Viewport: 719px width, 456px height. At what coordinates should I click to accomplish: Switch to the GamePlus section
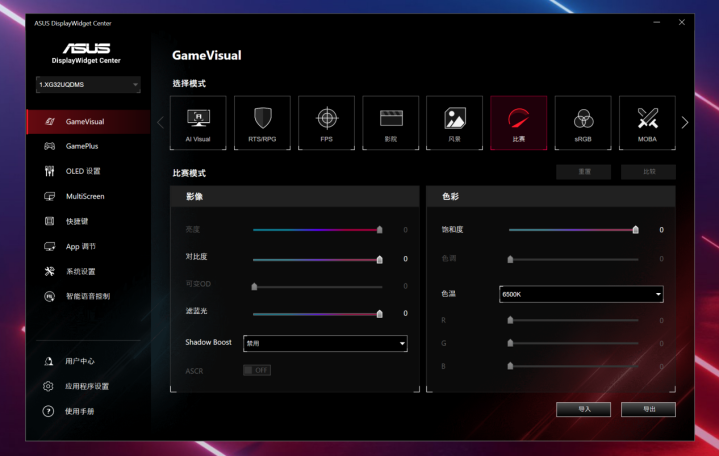click(82, 146)
